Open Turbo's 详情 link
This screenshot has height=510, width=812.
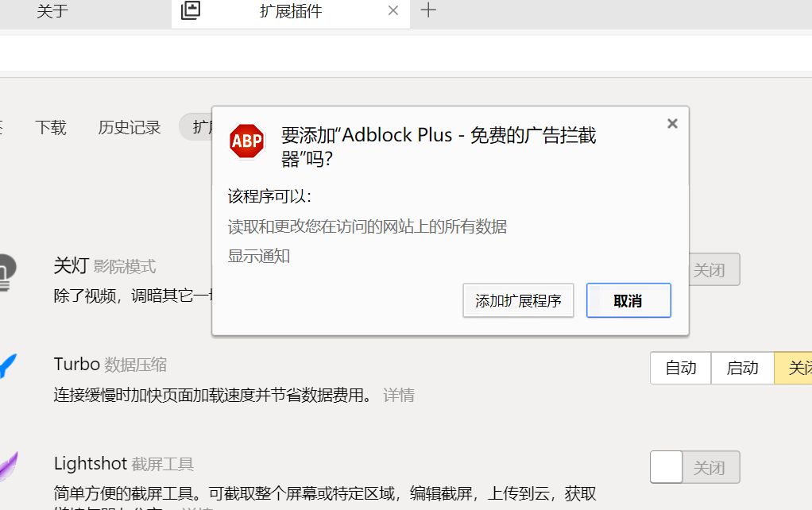click(x=400, y=395)
